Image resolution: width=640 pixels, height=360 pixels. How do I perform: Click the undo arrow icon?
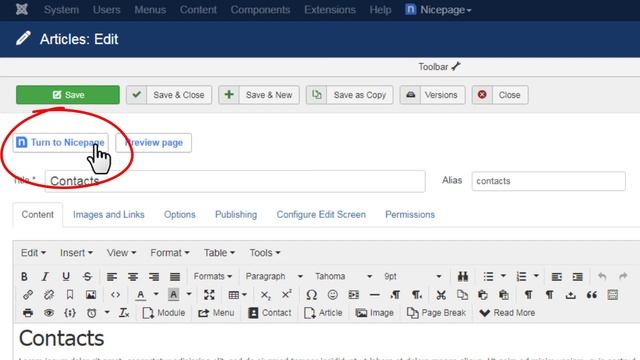click(x=602, y=276)
